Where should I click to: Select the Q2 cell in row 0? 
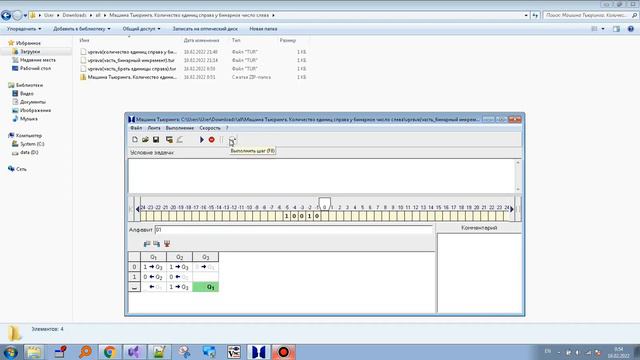tap(179, 267)
